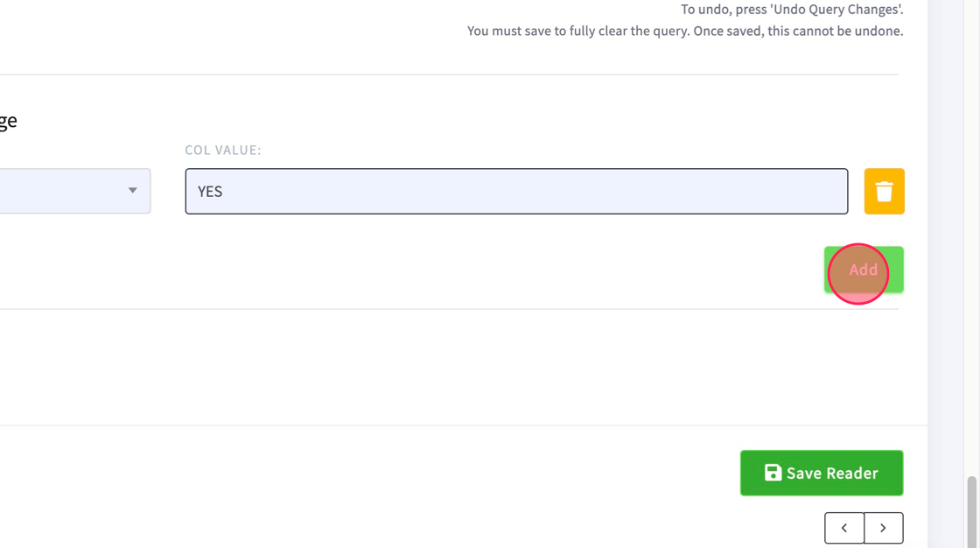Viewport: 980px width, 548px height.
Task: Click the right edge of the YES field
Action: click(837, 191)
